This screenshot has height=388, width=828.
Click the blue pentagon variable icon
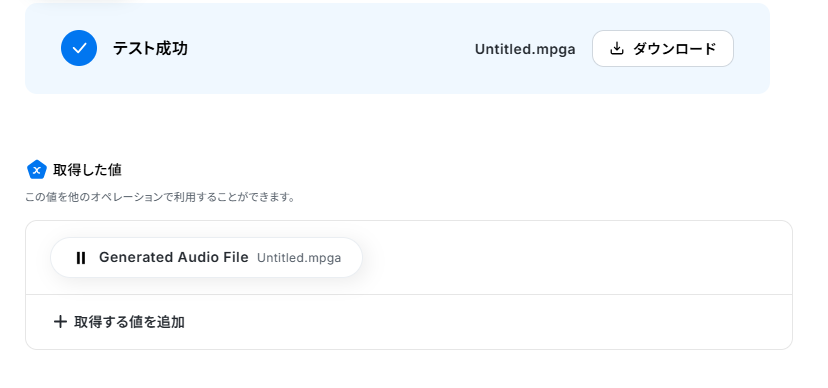36,170
